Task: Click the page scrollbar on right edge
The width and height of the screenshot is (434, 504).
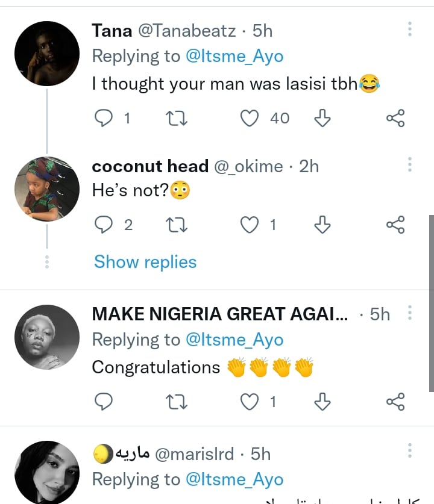Action: click(430, 301)
